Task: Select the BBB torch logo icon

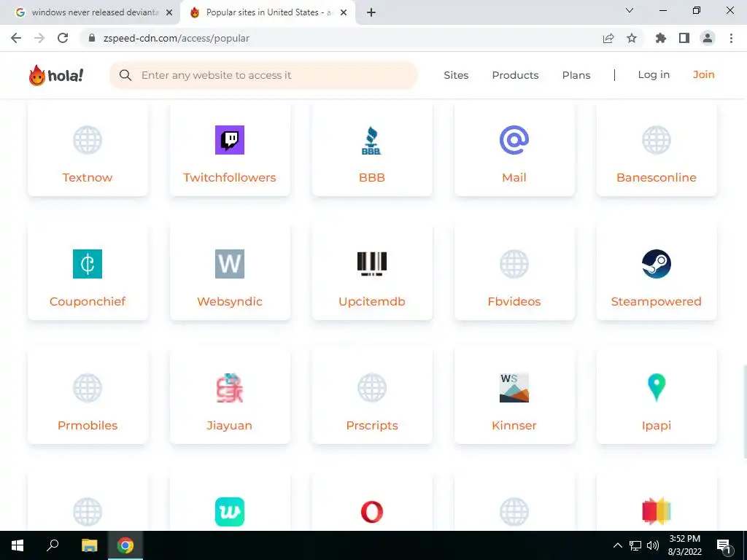Action: point(371,140)
